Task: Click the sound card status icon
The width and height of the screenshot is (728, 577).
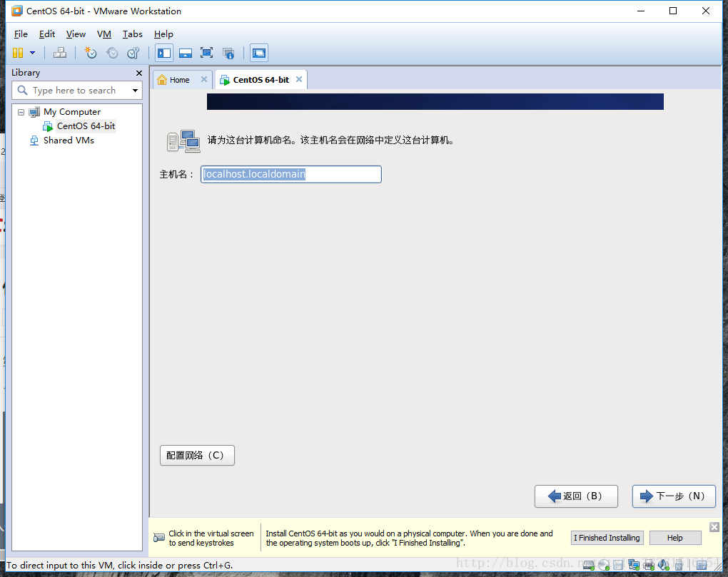Action: pos(664,564)
